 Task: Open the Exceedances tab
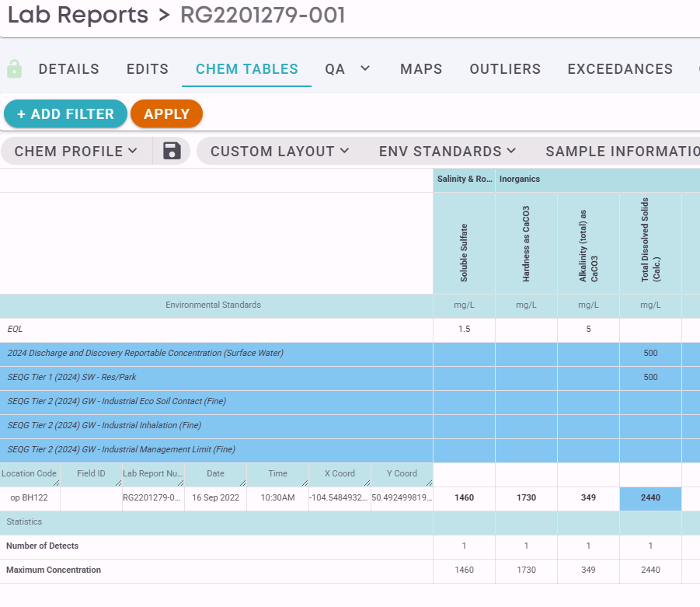point(620,69)
